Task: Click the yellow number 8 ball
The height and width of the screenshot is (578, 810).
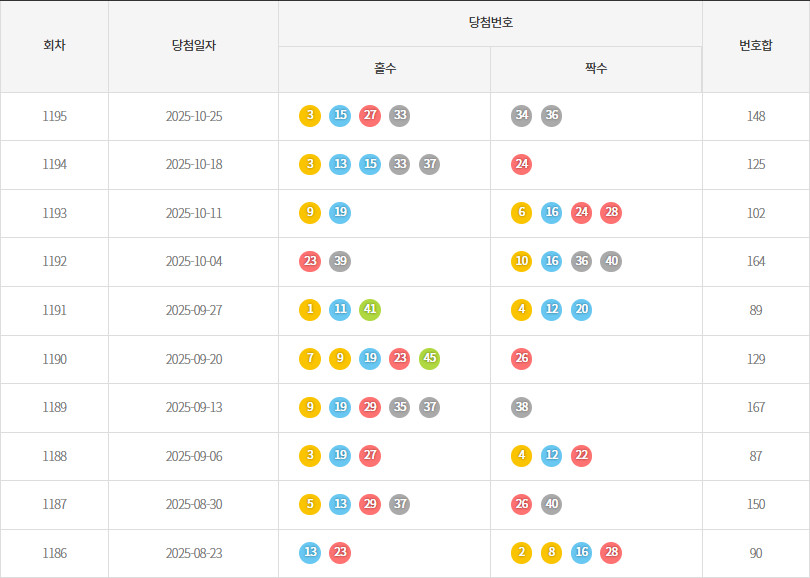Action: 551,553
